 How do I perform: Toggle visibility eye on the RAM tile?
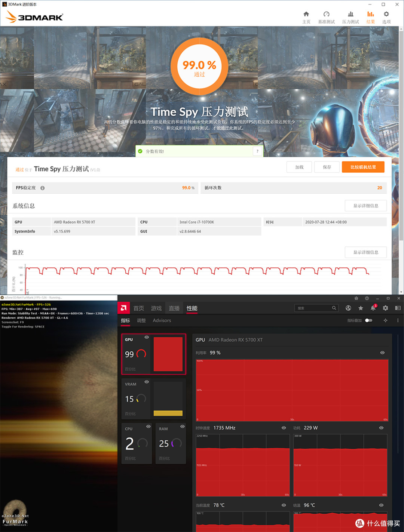(x=182, y=427)
